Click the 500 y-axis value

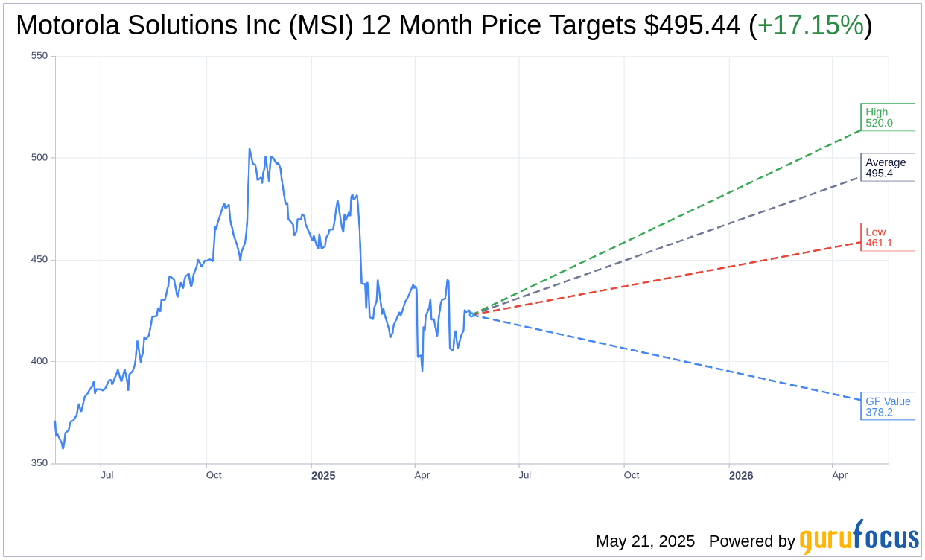click(39, 158)
